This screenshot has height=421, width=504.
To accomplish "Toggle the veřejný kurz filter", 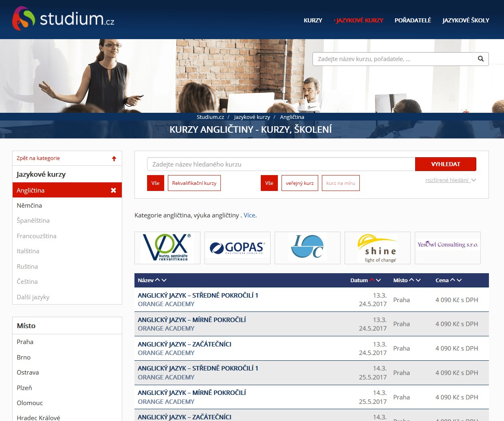I will (300, 183).
